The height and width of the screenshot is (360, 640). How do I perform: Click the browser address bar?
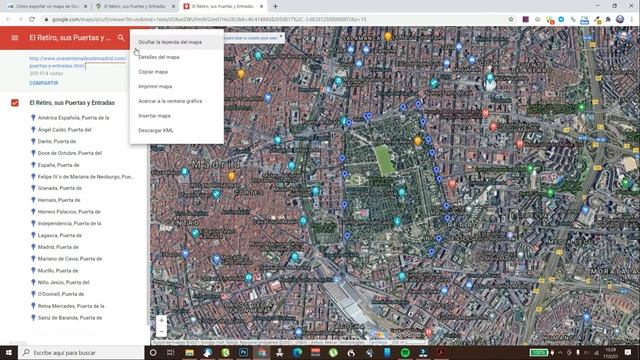point(273,19)
